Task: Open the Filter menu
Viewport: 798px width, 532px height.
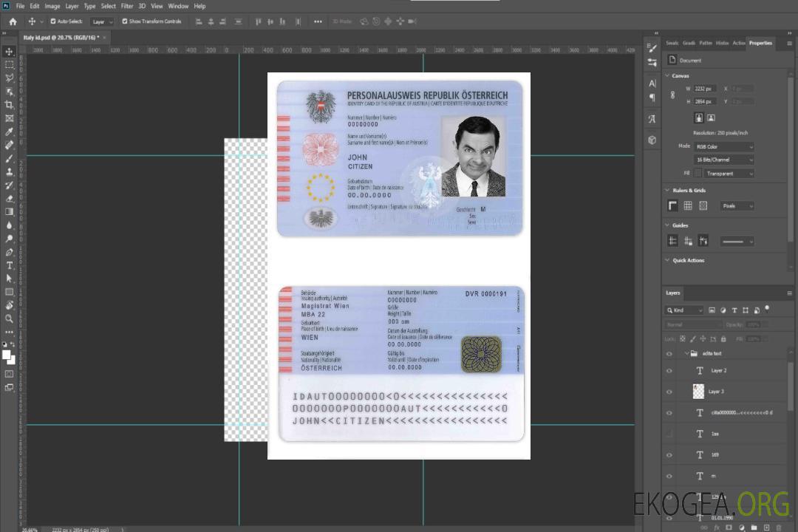Action: pyautogui.click(x=127, y=6)
